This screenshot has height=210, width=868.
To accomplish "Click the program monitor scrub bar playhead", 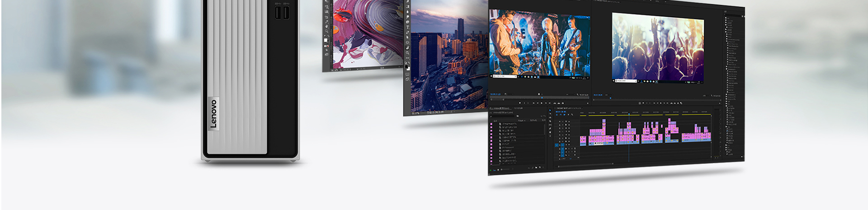I will pos(611,98).
